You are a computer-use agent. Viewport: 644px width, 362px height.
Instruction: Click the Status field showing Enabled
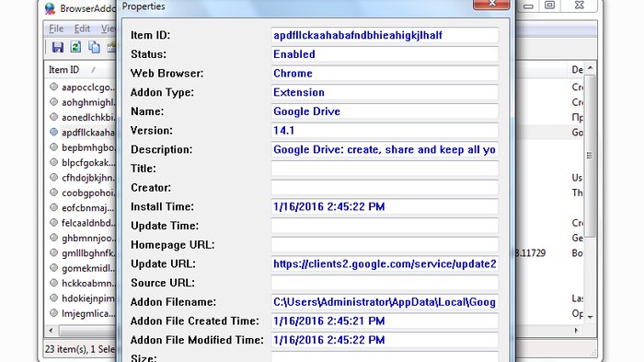[385, 54]
